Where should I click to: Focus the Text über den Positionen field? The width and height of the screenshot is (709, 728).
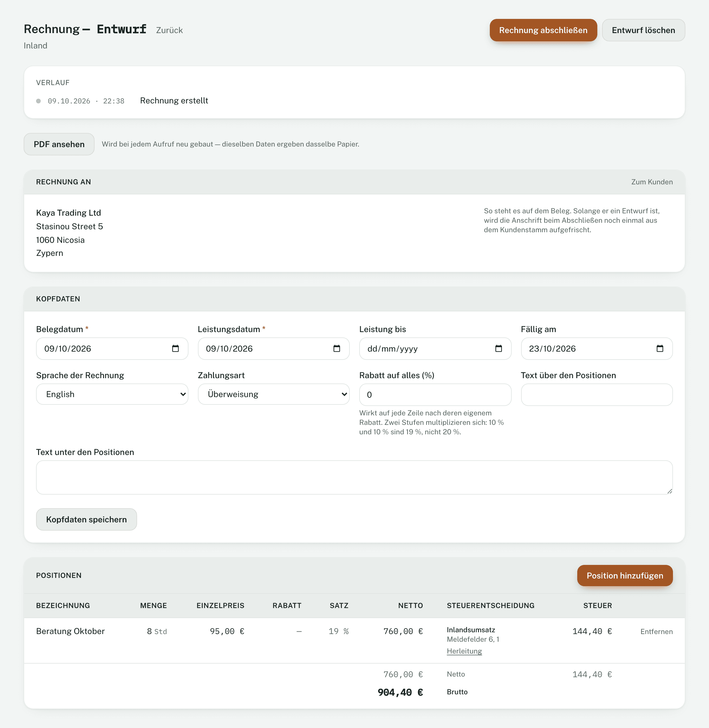pos(596,394)
